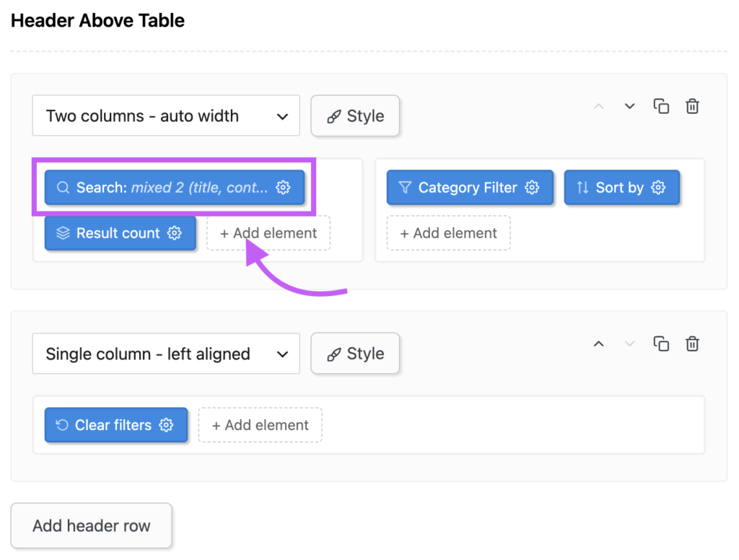Image resolution: width=739 pixels, height=560 pixels.
Task: Click Category Filter gear icon
Action: 532,187
